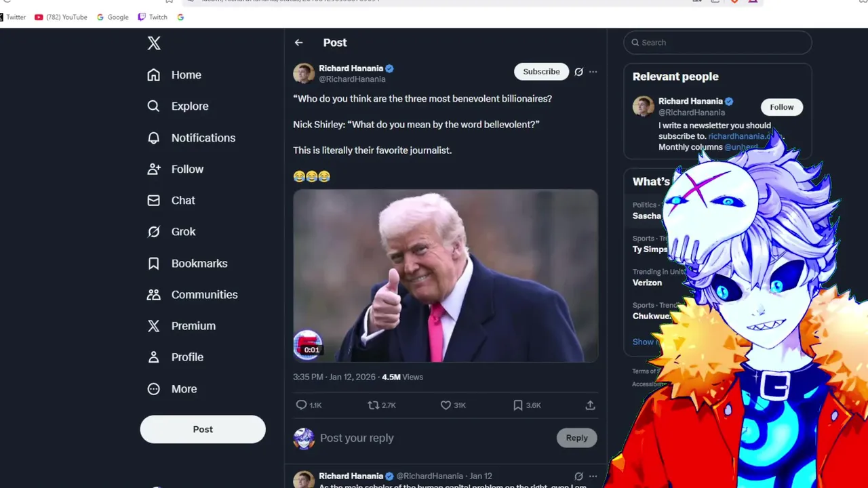Open Grok icon next to Subscribe
Screen dimensions: 868x488
tap(578, 72)
